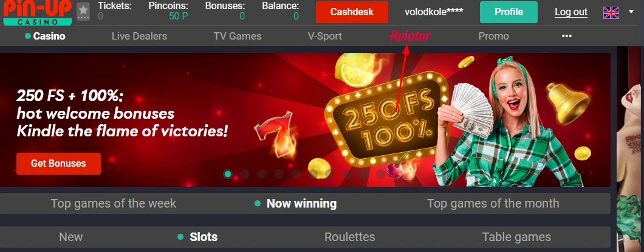Open the TV Games section
Screen dimensions: 644x252
(x=238, y=37)
